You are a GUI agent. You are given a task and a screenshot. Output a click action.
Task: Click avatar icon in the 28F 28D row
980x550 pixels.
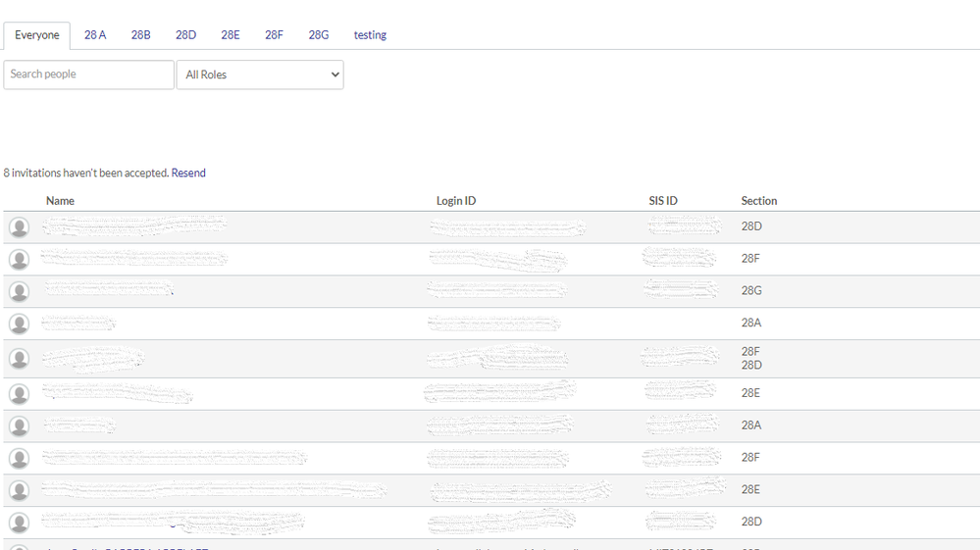[x=19, y=359]
